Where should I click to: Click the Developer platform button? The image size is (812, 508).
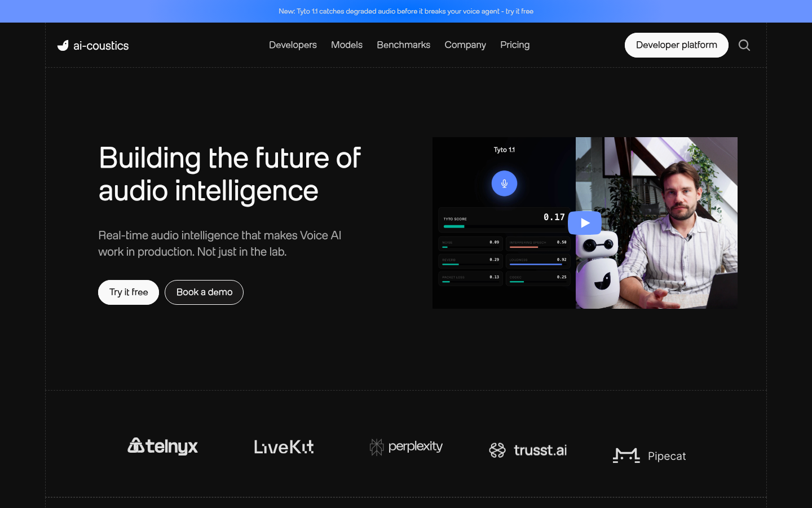point(677,45)
